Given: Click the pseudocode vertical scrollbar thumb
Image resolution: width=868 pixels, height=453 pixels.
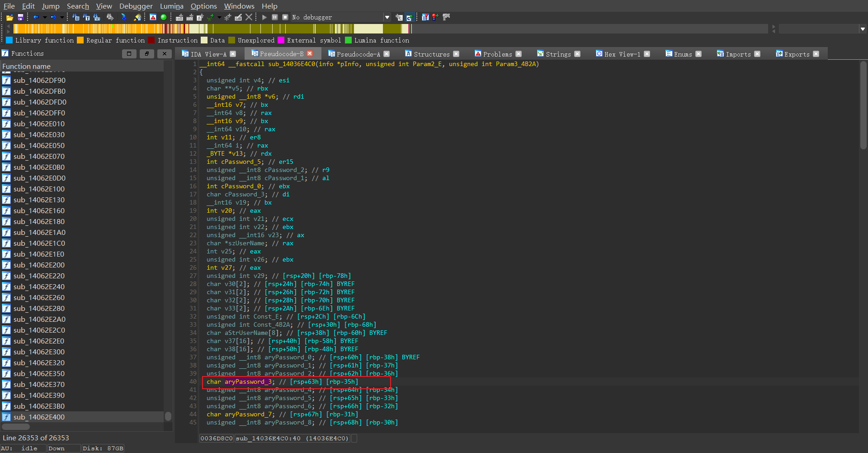Looking at the screenshot, I should [863, 104].
